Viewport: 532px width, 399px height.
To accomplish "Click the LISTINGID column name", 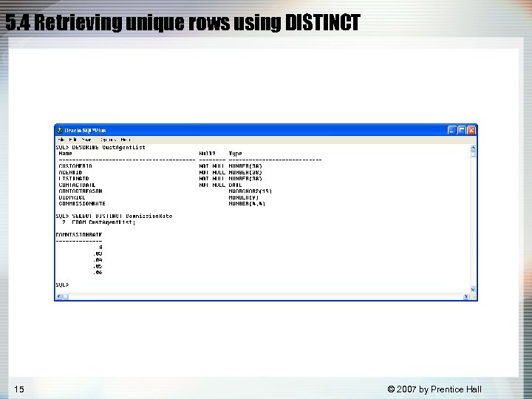I will click(74, 179).
